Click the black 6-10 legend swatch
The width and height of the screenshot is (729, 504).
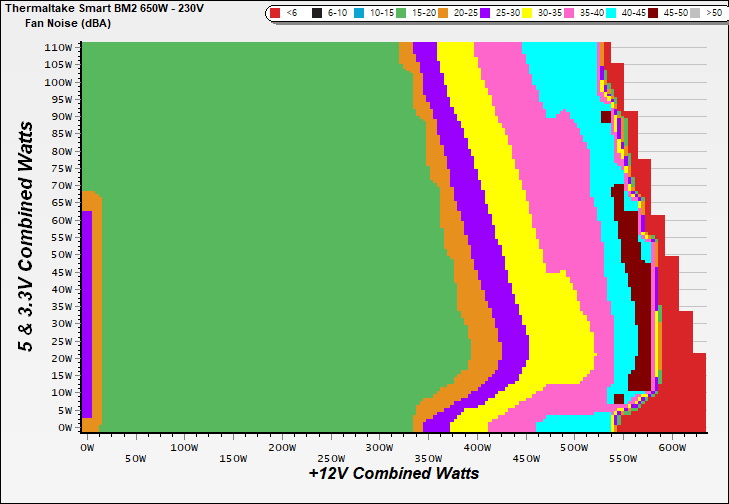(317, 14)
